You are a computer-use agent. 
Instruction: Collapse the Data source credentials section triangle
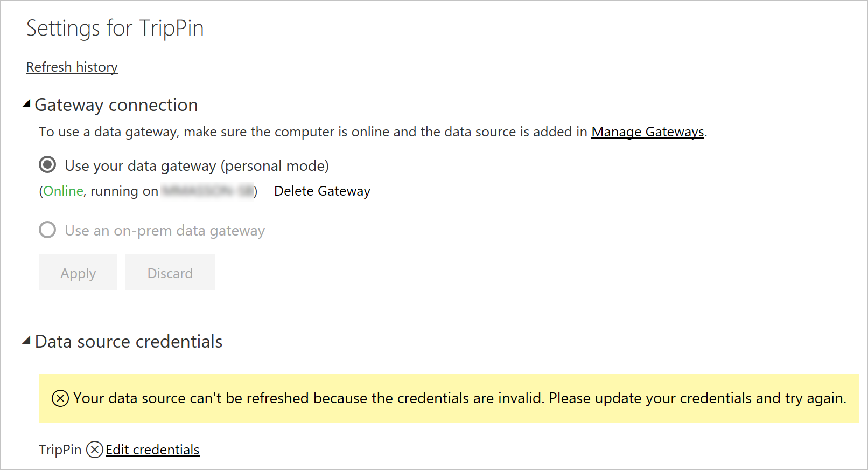26,341
